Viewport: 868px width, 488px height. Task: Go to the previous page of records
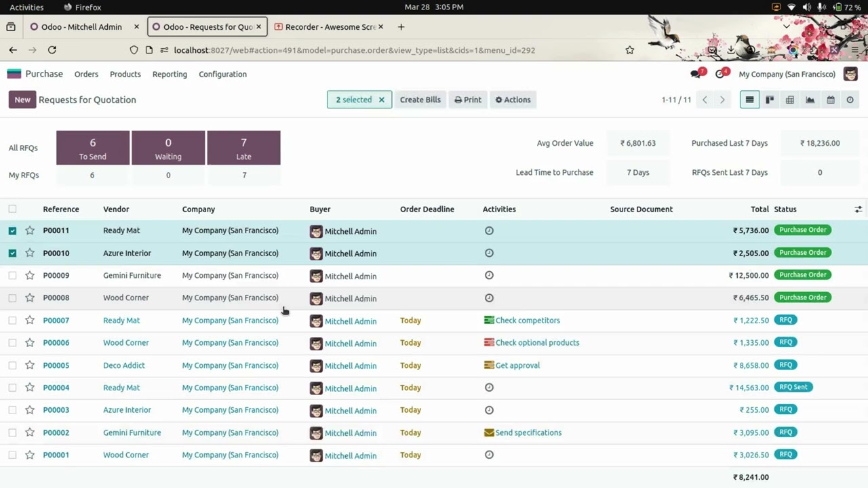[x=705, y=100]
